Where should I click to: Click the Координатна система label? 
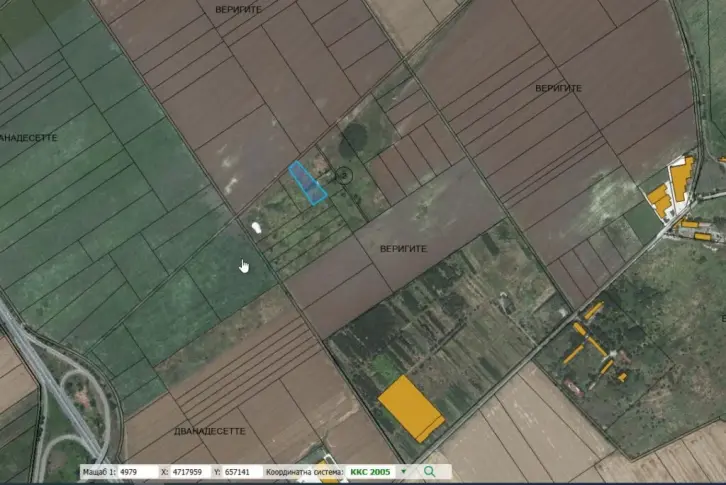point(305,472)
